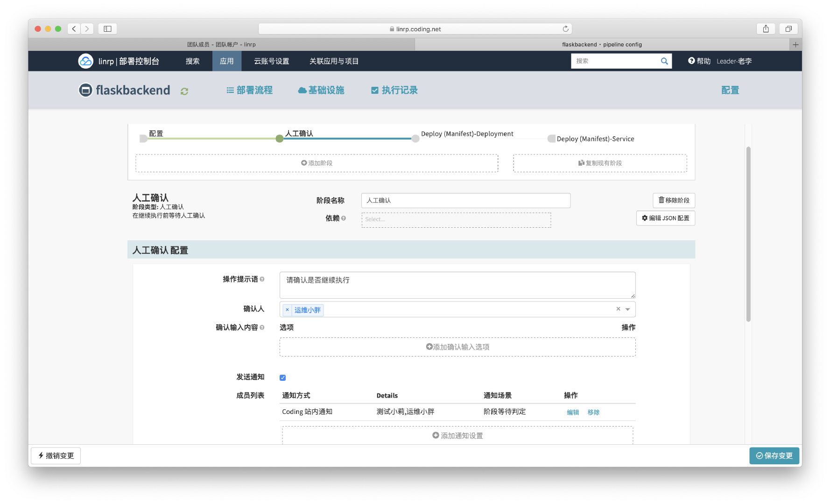Toggle the Safari sidebar icon
Viewport: 830px width, 504px height.
point(107,29)
